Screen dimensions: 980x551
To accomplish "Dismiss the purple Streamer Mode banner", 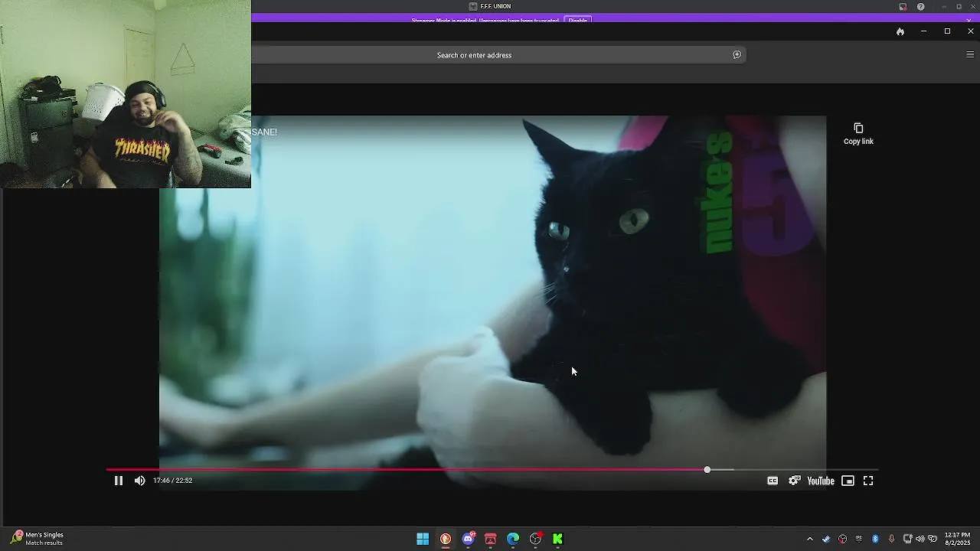I will (969, 20).
